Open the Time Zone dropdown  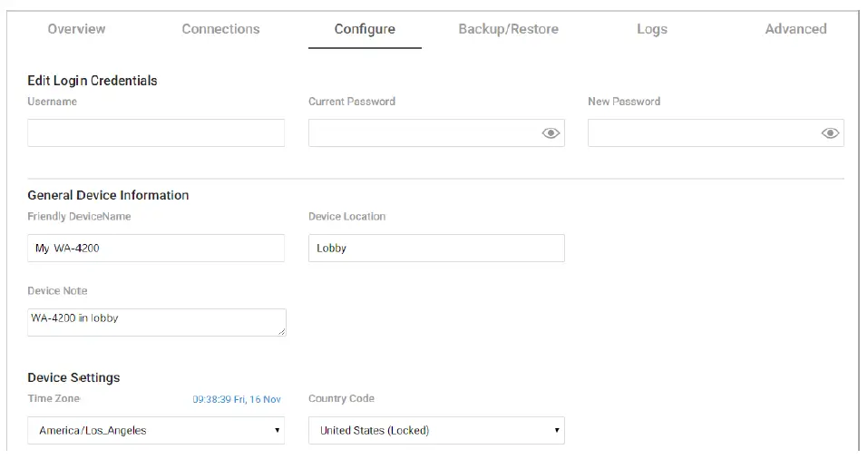coord(155,431)
